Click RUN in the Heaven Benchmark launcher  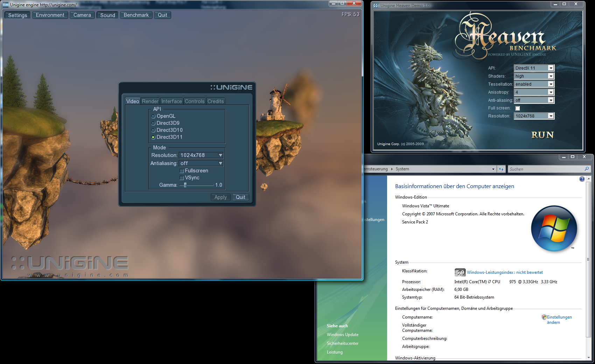coord(542,135)
